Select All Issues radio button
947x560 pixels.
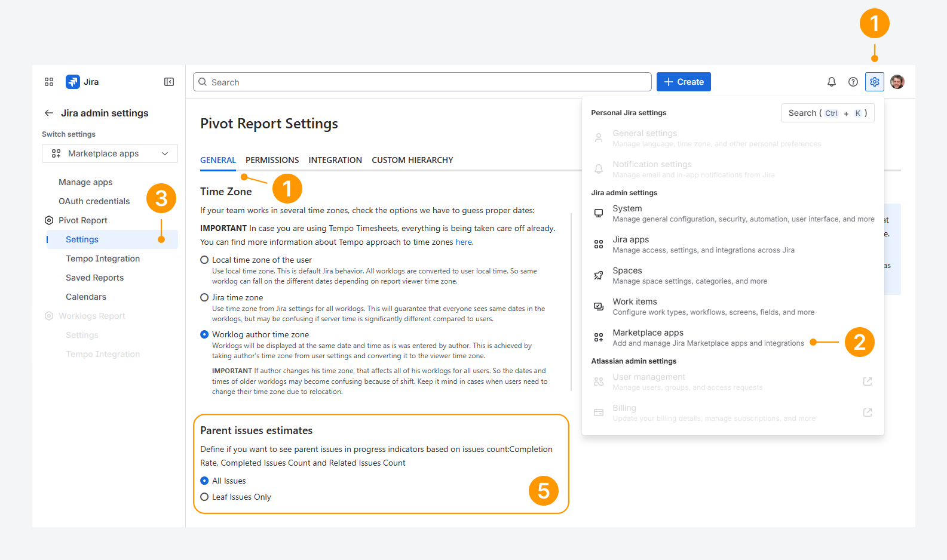[x=204, y=481]
